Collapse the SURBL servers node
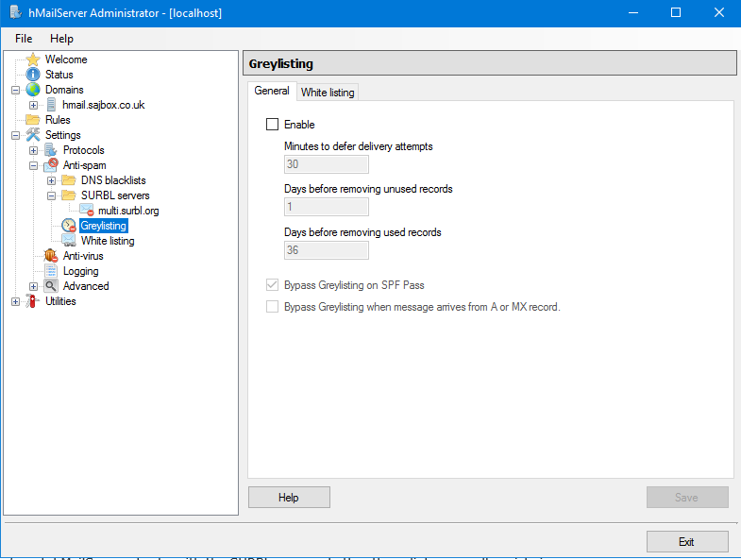Screen dimensions: 741x560 coord(52,195)
